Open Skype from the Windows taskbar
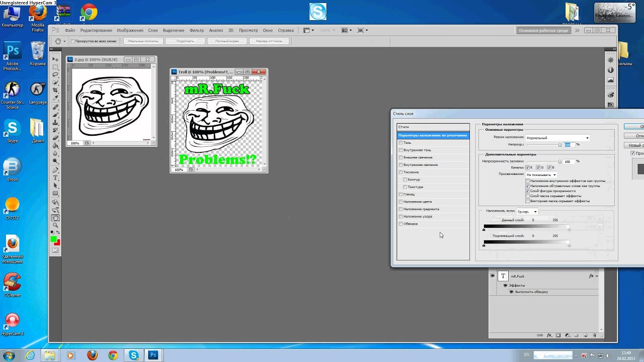 coord(133,355)
